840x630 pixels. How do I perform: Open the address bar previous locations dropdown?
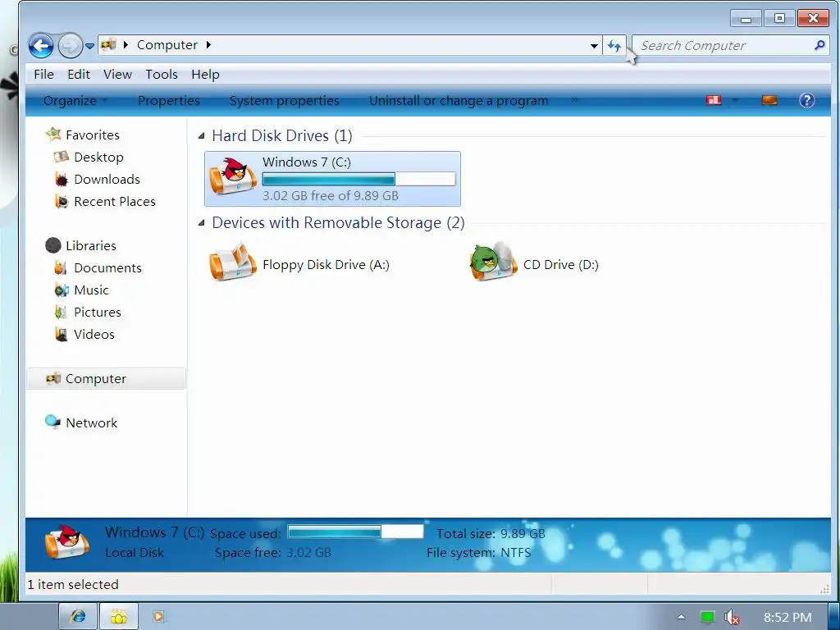point(594,46)
